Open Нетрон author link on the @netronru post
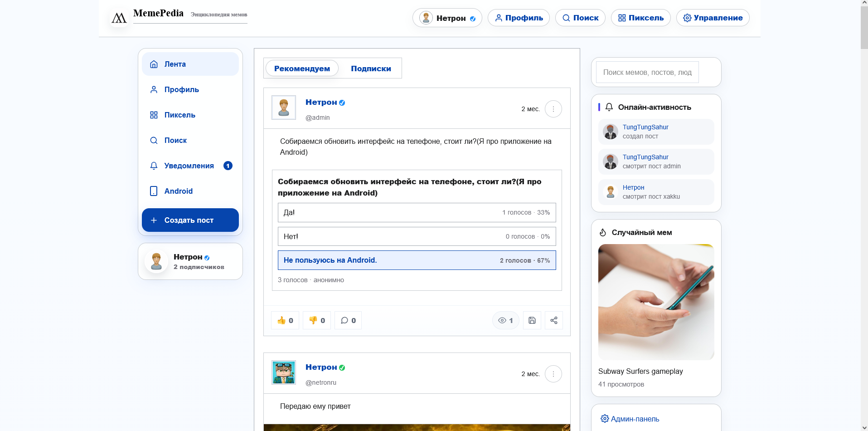The height and width of the screenshot is (431, 868). [321, 367]
